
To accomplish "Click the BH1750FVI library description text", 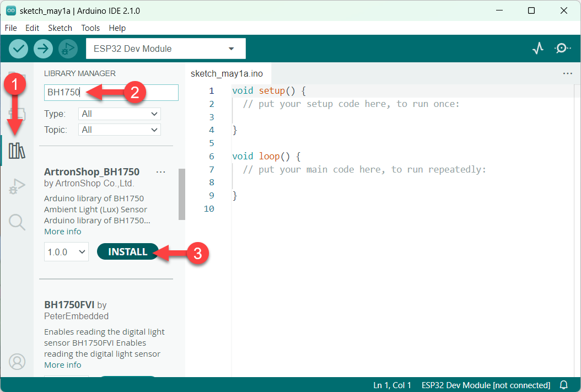I will [x=104, y=343].
